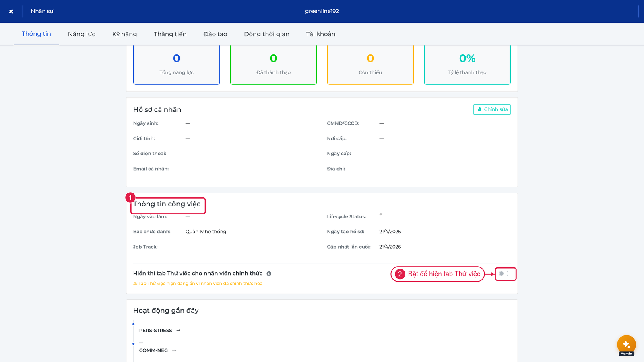Click the Tổng năng lực stat card
The image size is (644, 362).
(x=176, y=65)
